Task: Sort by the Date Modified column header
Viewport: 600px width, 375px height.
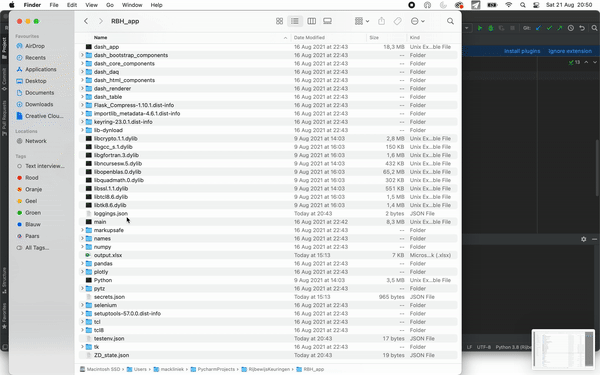Action: point(309,38)
